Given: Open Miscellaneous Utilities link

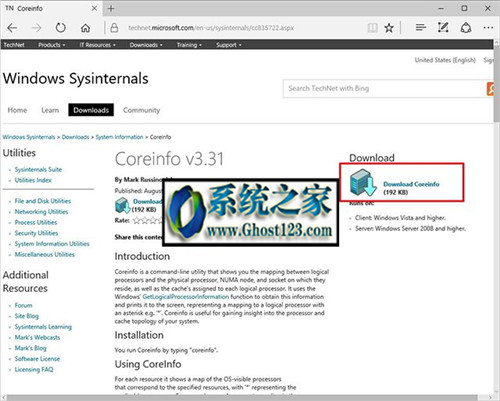Looking at the screenshot, I should [x=45, y=254].
